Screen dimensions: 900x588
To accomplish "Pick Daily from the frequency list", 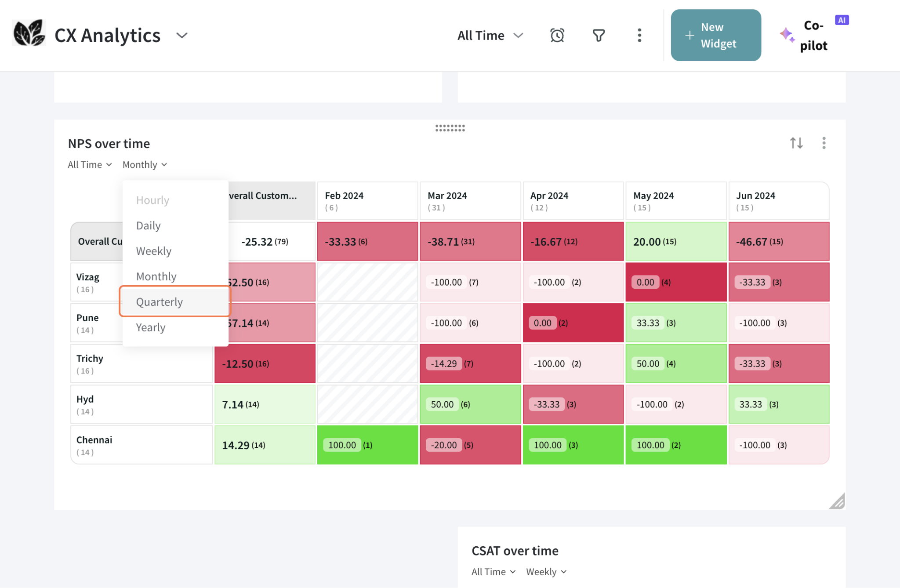I will tap(149, 225).
